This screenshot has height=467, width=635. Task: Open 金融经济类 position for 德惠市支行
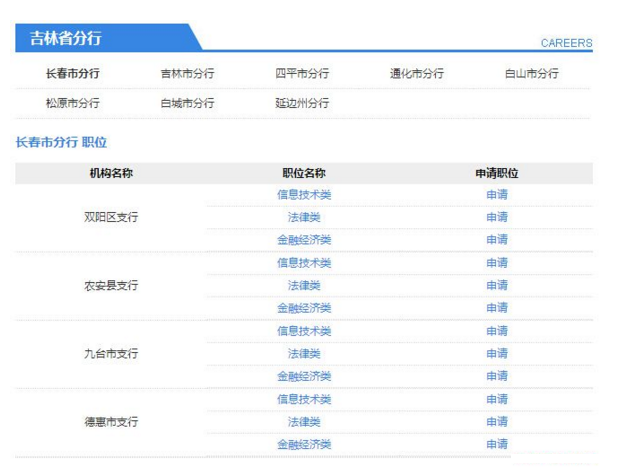pyautogui.click(x=304, y=445)
